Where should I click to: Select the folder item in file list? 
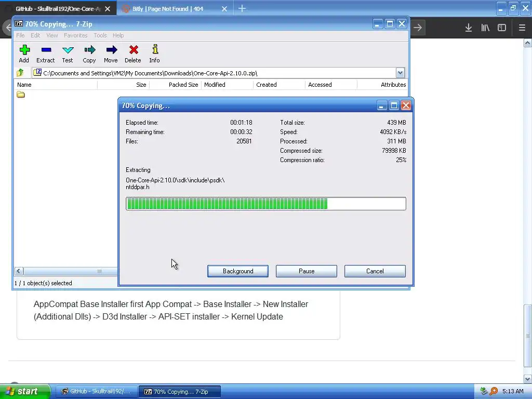(x=21, y=95)
